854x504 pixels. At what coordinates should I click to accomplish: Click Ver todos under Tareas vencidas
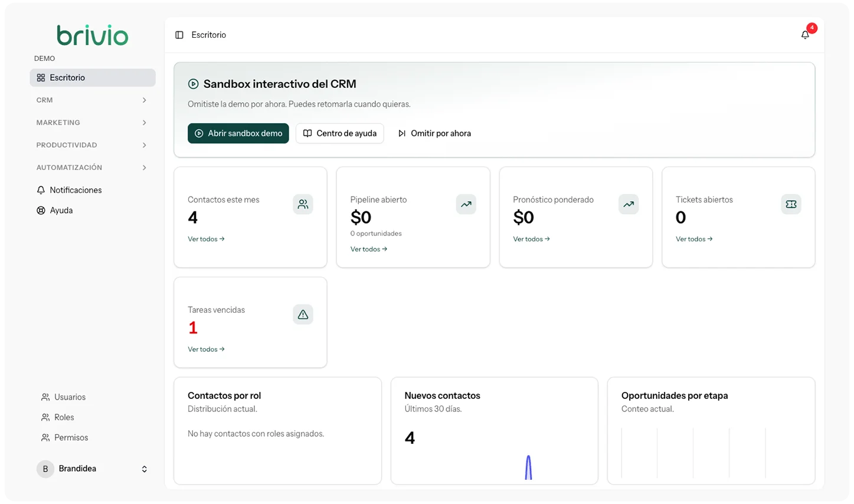206,349
